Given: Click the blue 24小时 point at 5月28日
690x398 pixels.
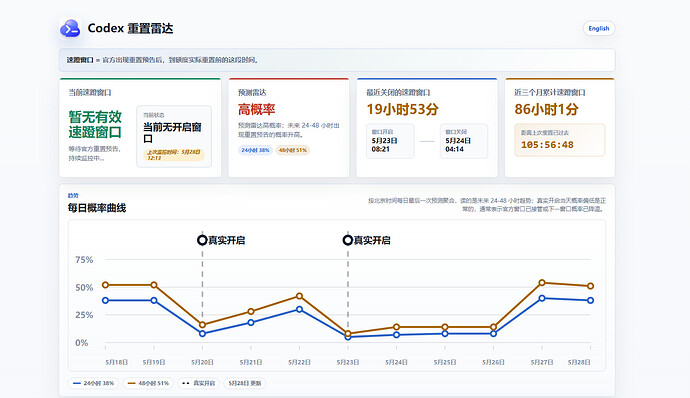Looking at the screenshot, I should point(591,300).
